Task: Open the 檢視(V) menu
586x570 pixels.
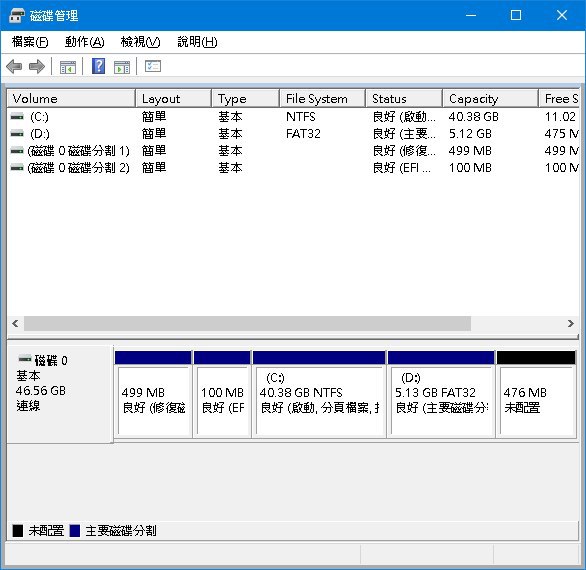Action: coord(141,42)
